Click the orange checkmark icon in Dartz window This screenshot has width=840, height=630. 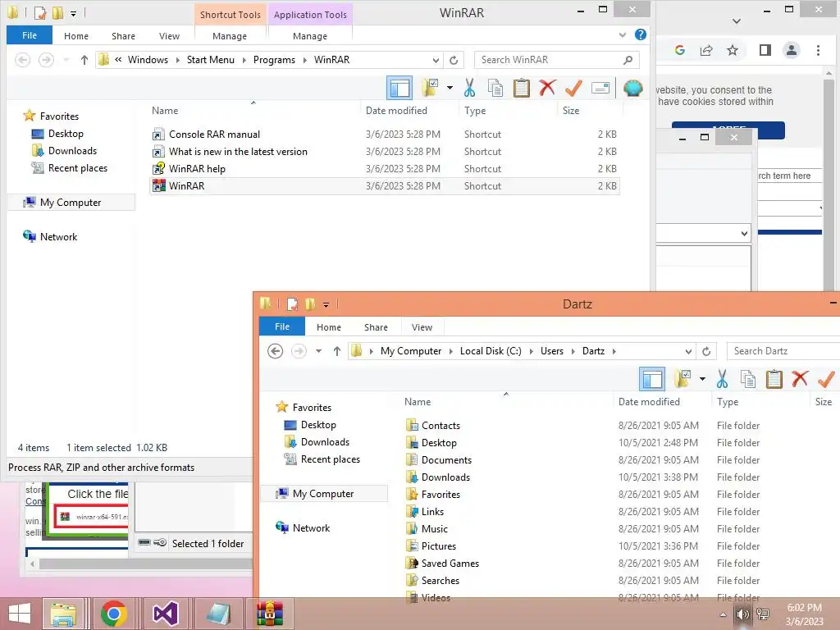tap(826, 379)
